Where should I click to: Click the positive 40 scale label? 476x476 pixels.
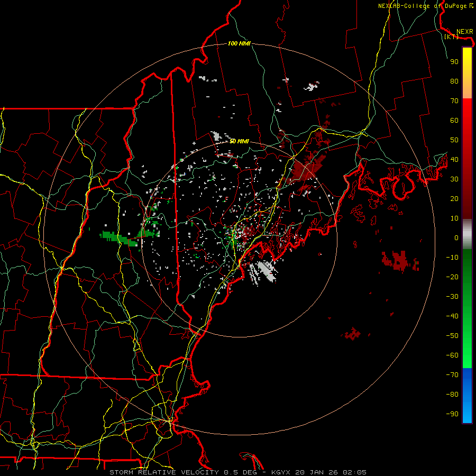pyautogui.click(x=454, y=159)
